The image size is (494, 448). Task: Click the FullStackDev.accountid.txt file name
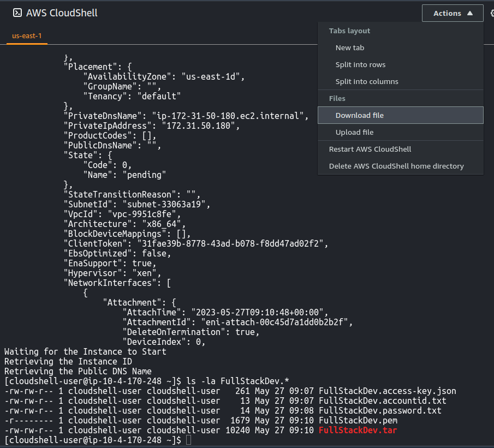point(383,401)
